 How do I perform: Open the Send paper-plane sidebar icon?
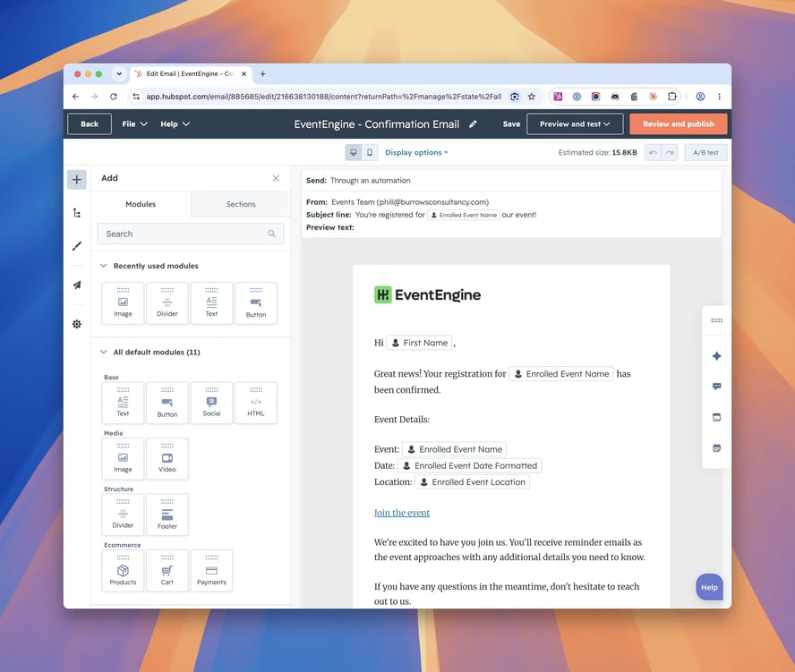pos(77,285)
